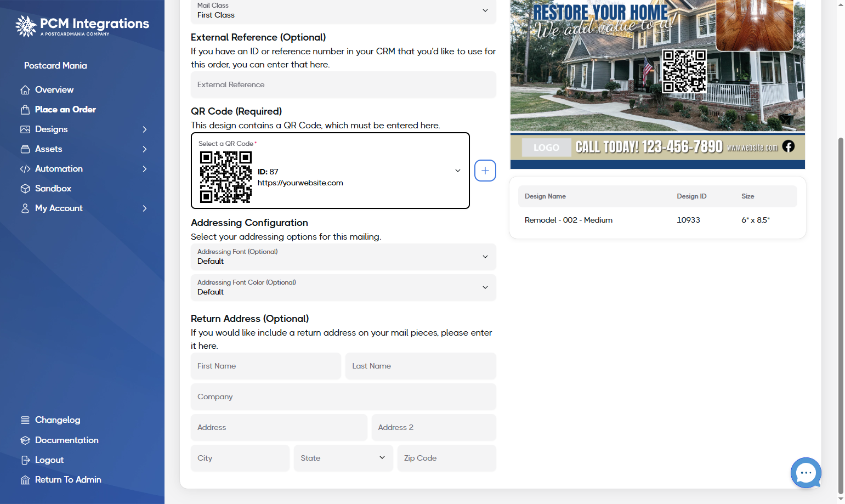The width and height of the screenshot is (845, 504).
Task: Click the 'Remodel - 002 - Medium' cell
Action: click(569, 220)
